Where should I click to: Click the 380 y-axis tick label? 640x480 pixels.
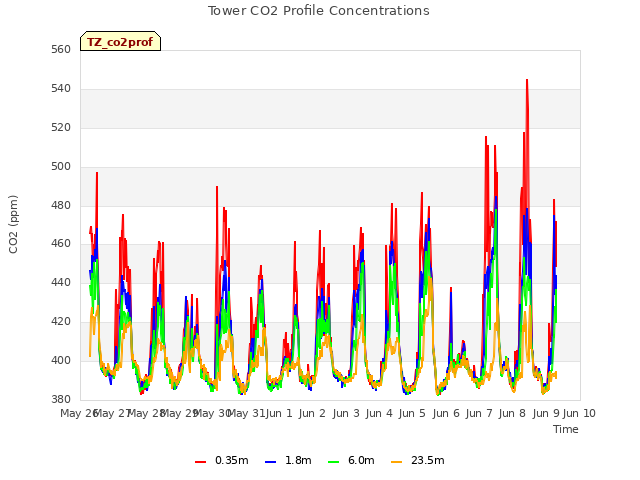tap(61, 400)
